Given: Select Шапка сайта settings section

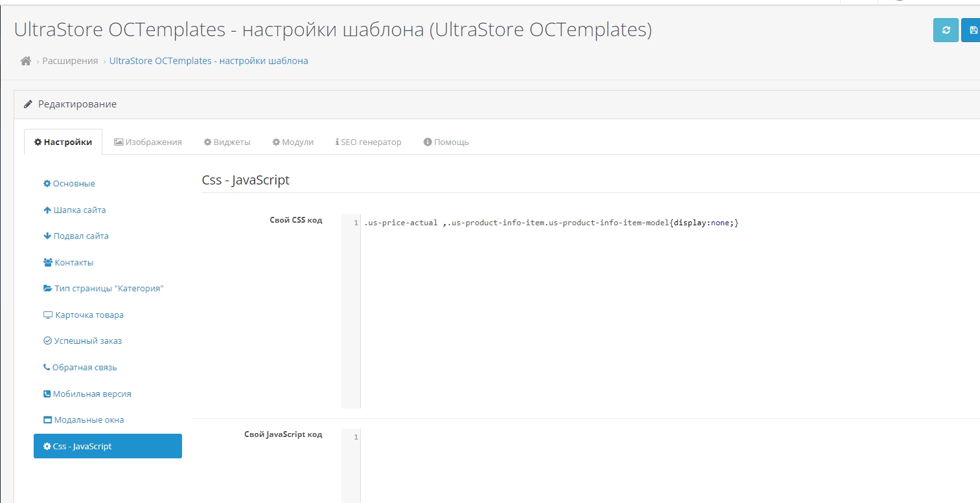Looking at the screenshot, I should (x=74, y=210).
